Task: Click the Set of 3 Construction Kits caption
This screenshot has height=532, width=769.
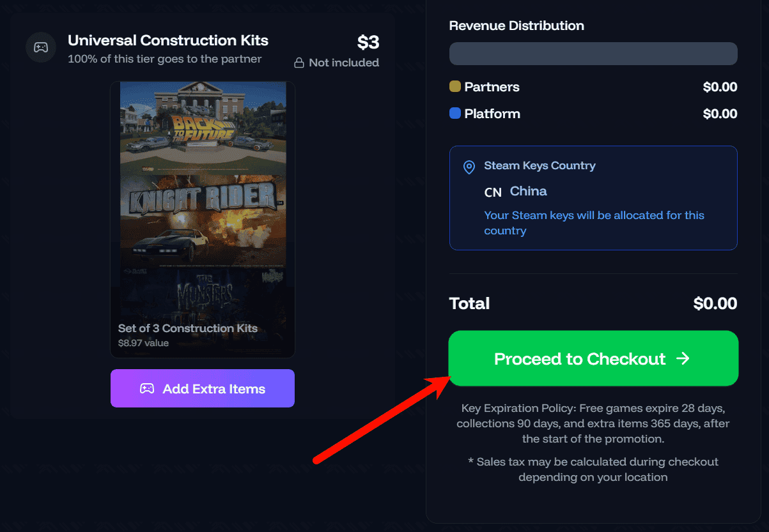Action: pos(187,328)
